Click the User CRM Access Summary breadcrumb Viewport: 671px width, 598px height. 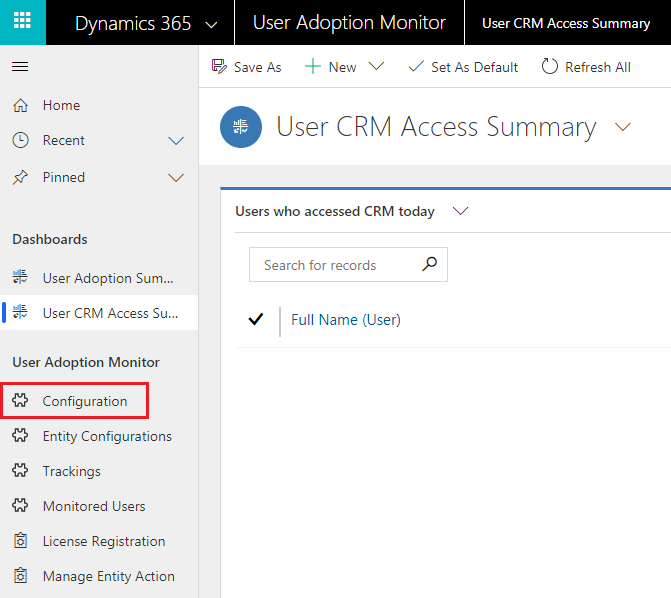click(566, 23)
